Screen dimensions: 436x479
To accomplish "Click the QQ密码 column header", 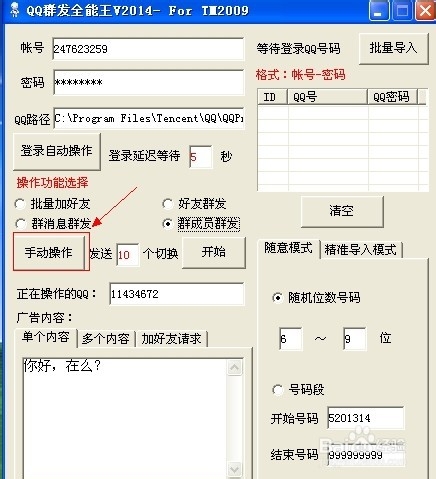I will coord(393,97).
